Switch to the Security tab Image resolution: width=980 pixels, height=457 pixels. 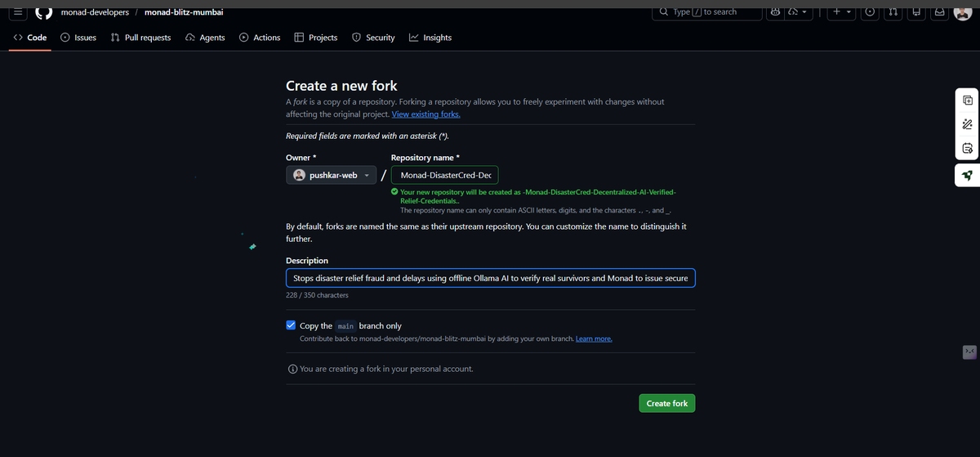[x=373, y=38]
